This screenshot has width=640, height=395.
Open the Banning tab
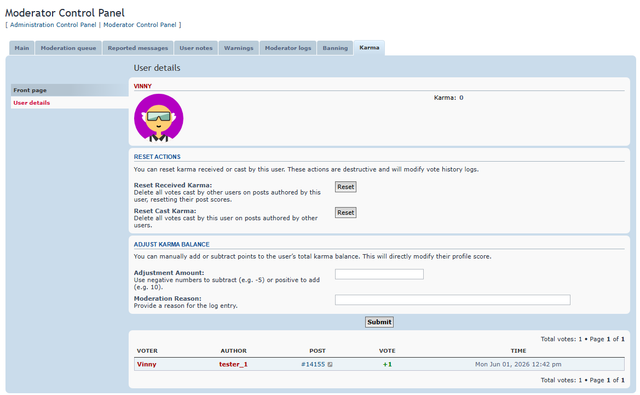tap(335, 48)
